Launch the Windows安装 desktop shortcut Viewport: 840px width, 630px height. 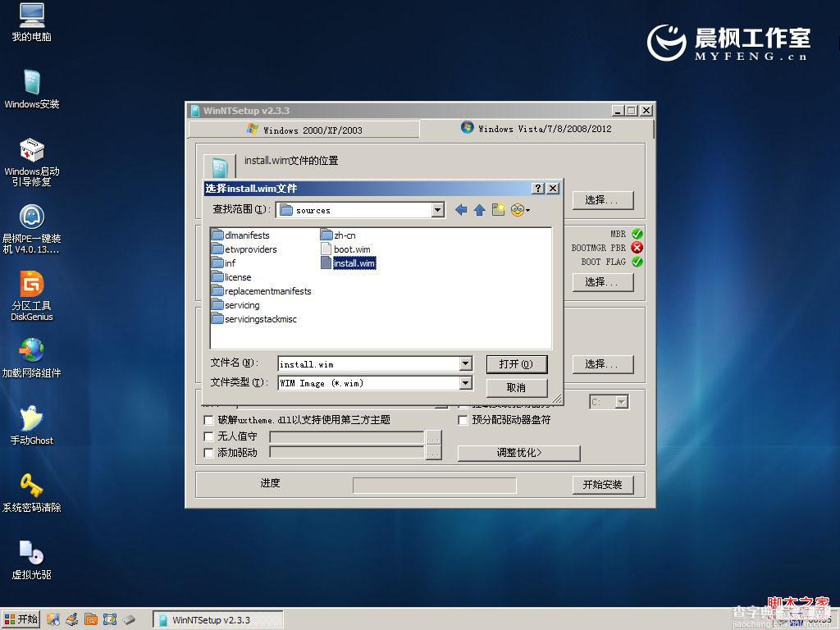[31, 89]
